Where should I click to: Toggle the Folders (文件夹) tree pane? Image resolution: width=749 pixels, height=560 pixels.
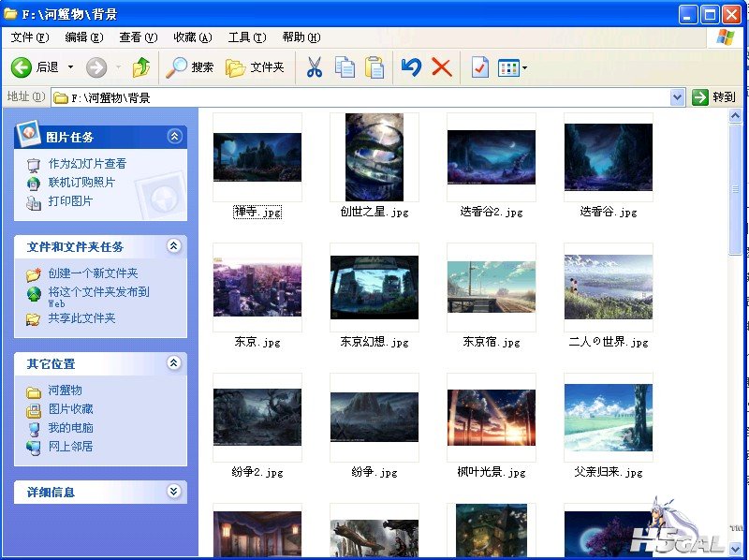[x=255, y=67]
